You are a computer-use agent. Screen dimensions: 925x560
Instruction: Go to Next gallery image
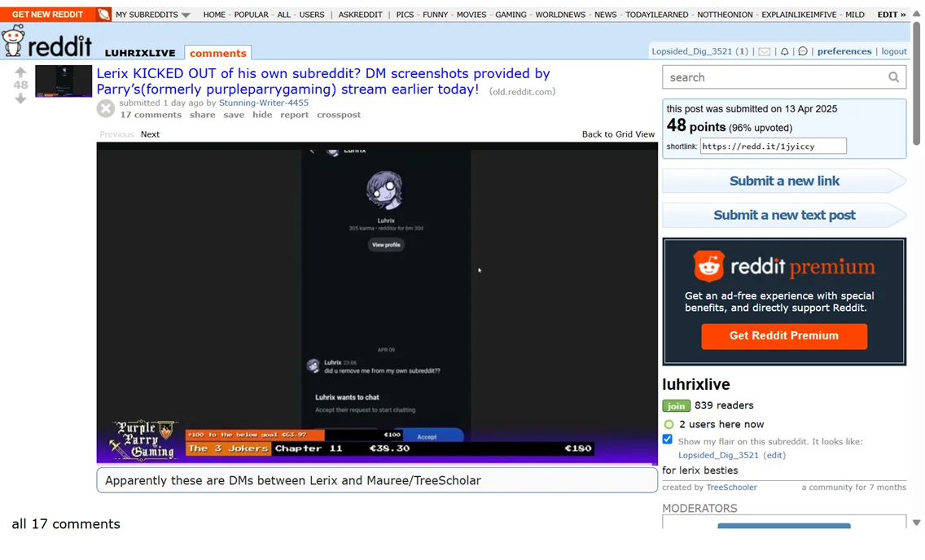[150, 134]
